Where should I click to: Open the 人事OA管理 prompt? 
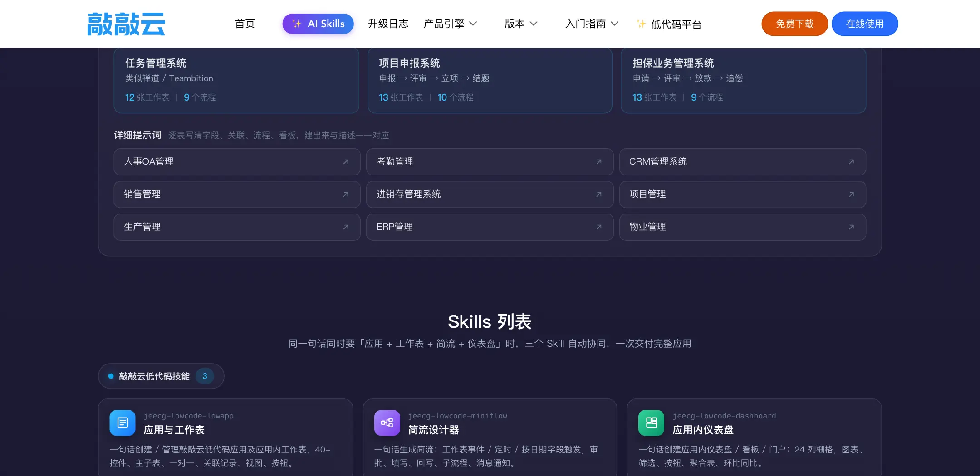tap(237, 162)
